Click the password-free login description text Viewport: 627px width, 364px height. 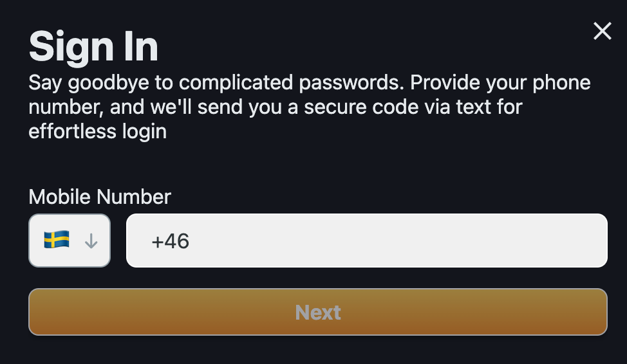coord(310,107)
